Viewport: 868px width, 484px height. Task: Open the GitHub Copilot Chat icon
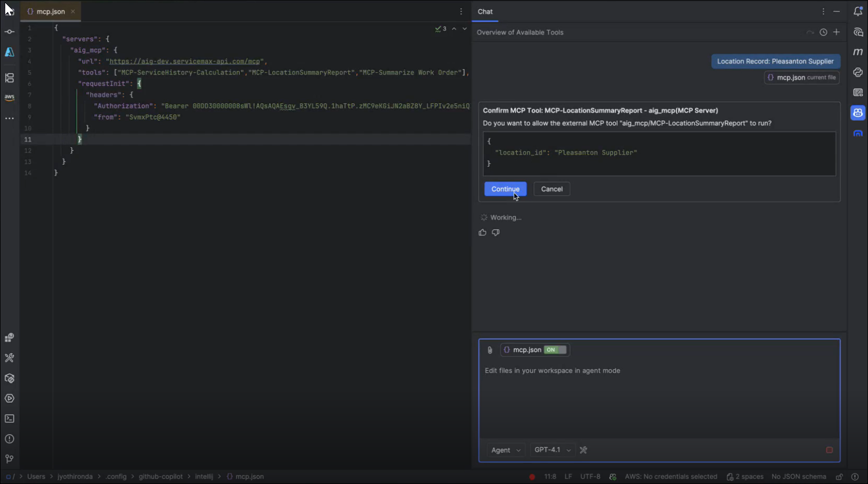point(858,113)
